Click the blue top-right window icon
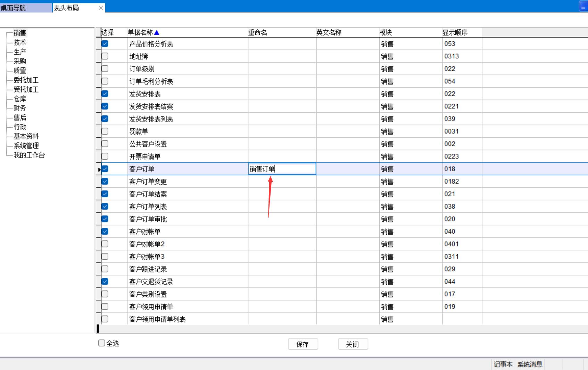The height and width of the screenshot is (370, 588). click(583, 7)
